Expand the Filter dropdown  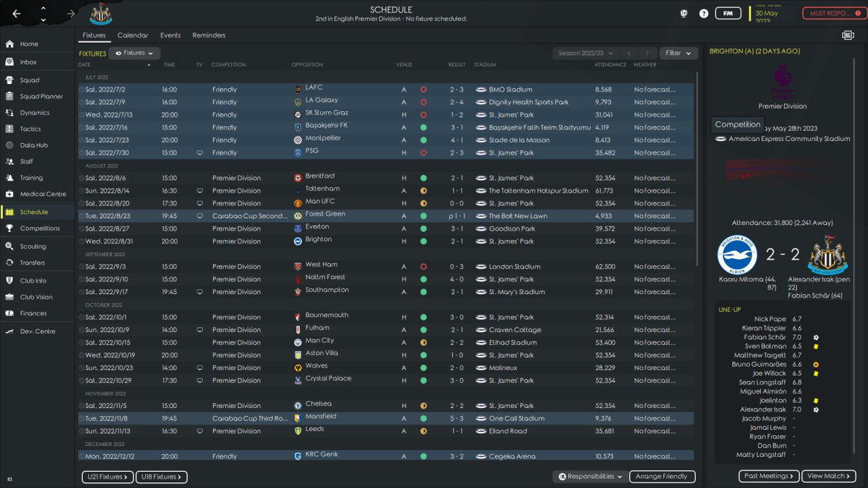(x=678, y=53)
